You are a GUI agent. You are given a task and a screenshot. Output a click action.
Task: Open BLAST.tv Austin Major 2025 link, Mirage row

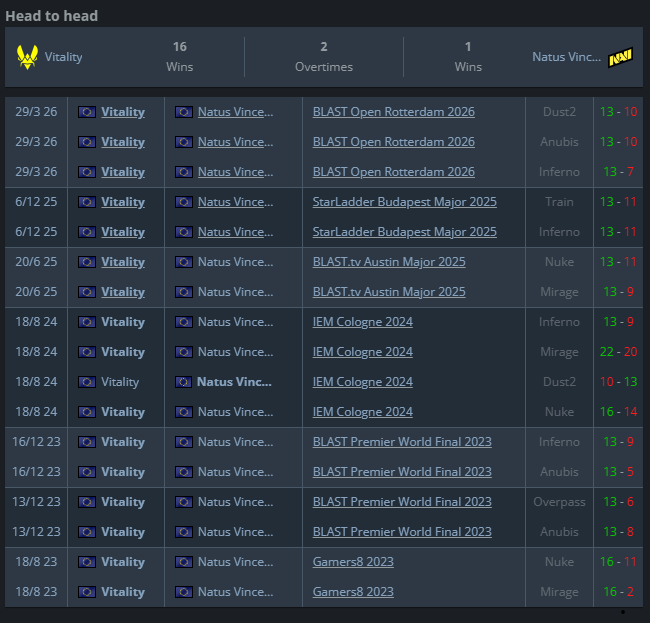click(389, 292)
